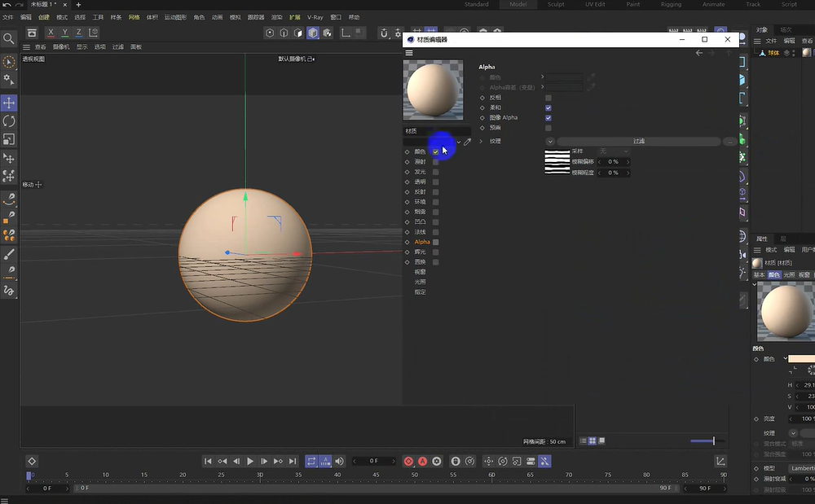Click the magnifier search icon at top left

9,37
